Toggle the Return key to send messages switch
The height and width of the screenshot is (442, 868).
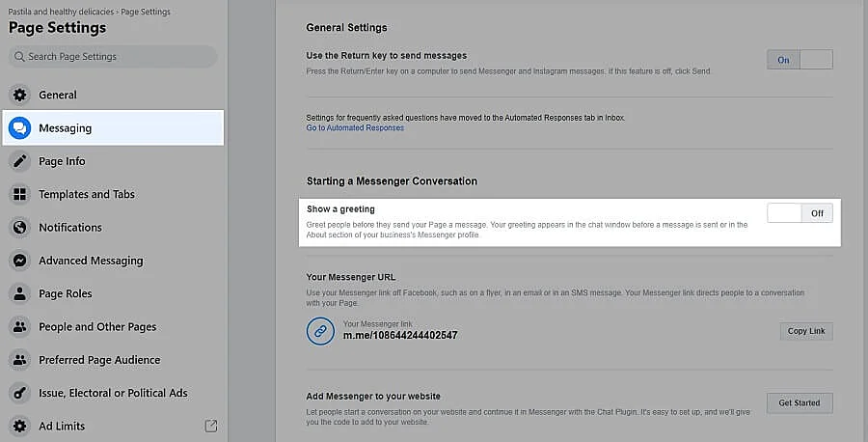(800, 60)
